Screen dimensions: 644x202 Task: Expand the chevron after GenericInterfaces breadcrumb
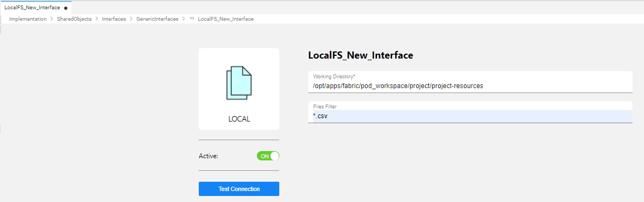click(184, 19)
